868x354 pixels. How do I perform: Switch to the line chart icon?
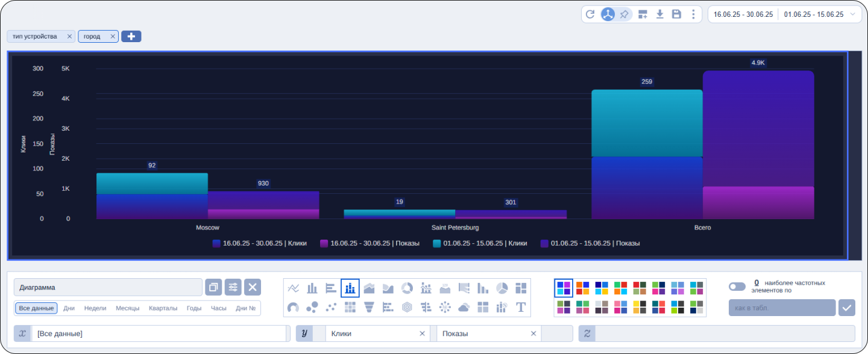(294, 288)
